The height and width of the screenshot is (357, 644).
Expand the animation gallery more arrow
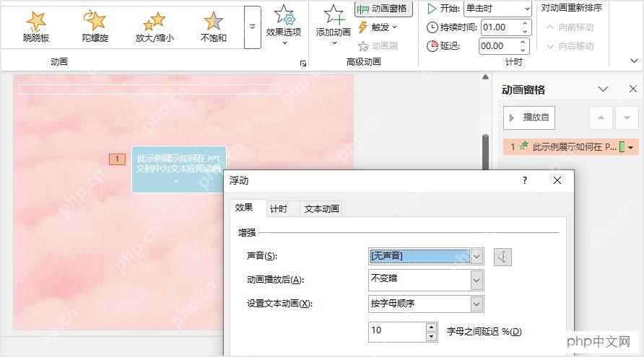(x=252, y=27)
